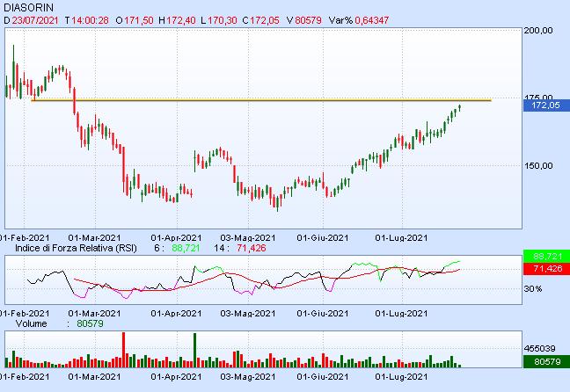Click the green 88,721 RSI axis tag
The image size is (570, 392).
coord(546,256)
